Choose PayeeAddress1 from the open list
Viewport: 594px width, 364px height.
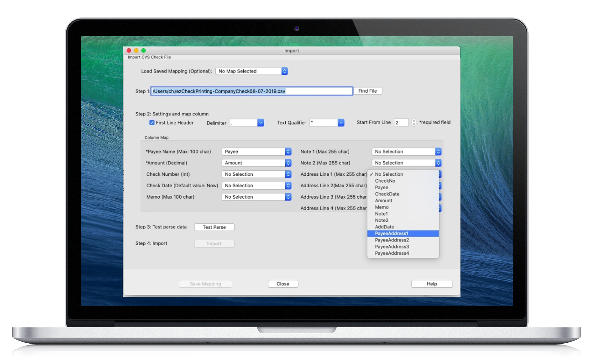(x=391, y=233)
